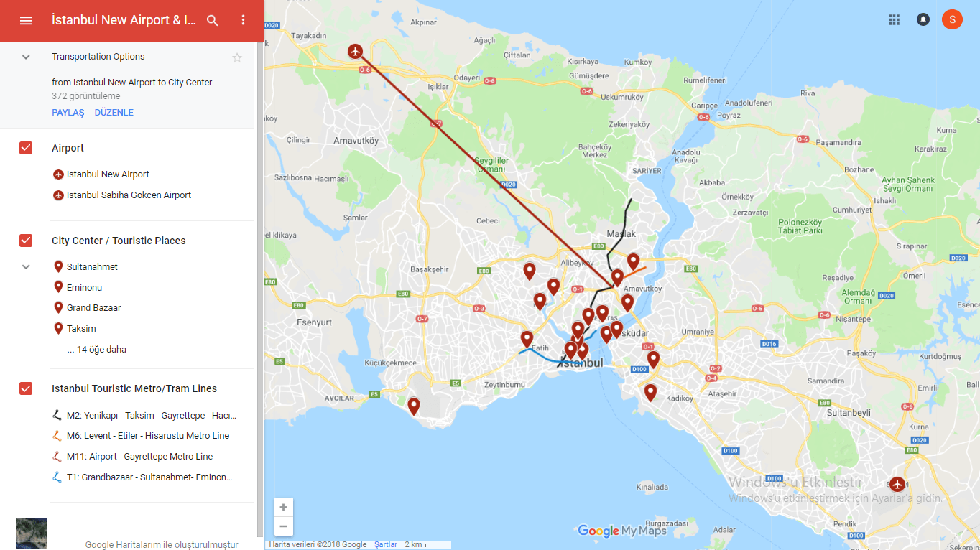
Task: Click the DÜZENLE edit link
Action: pos(114,113)
